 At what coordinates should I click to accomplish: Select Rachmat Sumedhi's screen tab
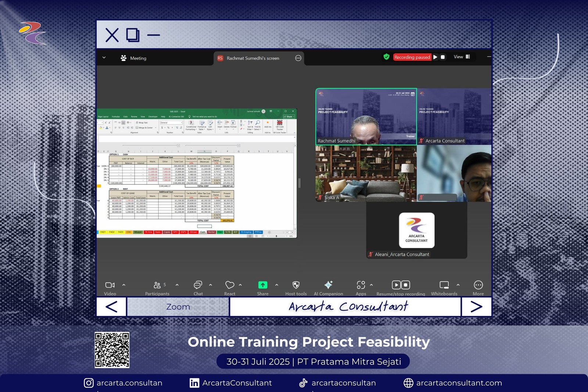(x=253, y=58)
